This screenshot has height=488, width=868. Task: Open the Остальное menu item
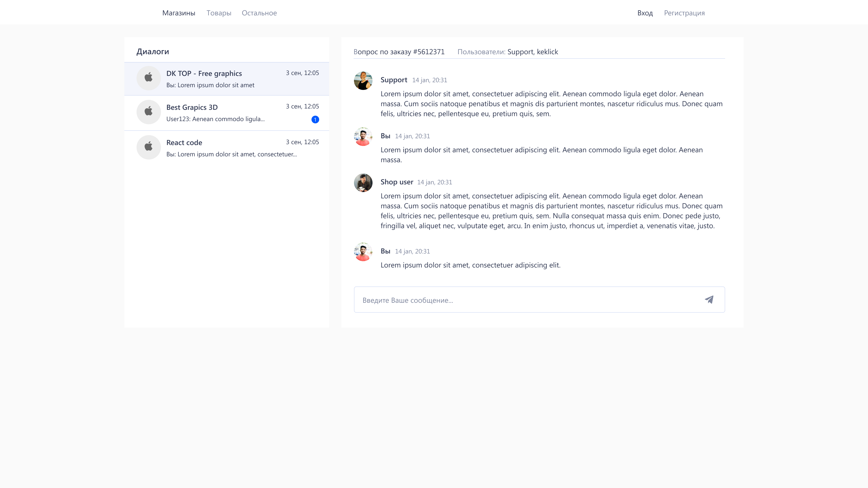coord(259,13)
